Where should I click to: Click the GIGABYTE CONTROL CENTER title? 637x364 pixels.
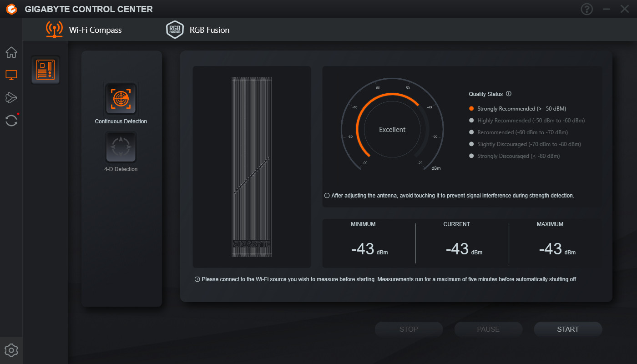(x=89, y=9)
